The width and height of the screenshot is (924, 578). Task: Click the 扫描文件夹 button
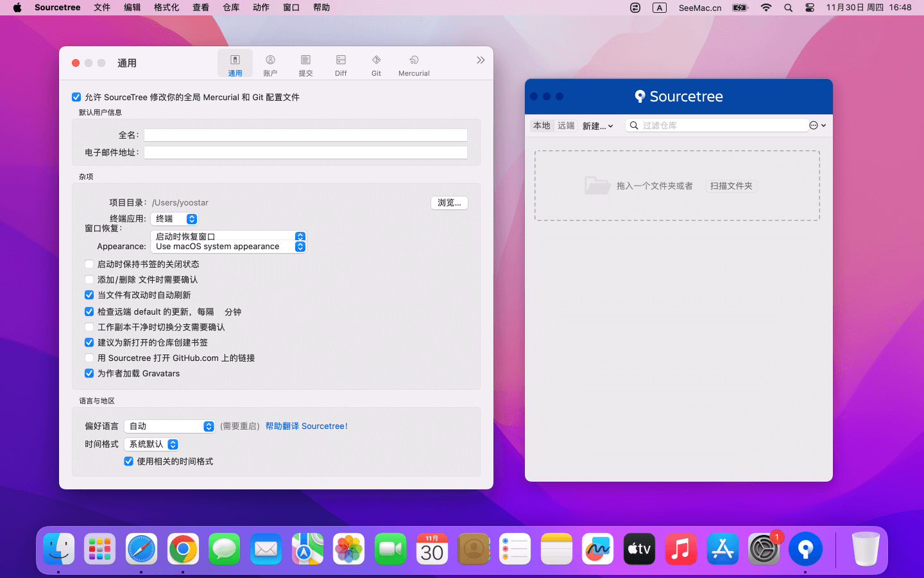coord(731,186)
